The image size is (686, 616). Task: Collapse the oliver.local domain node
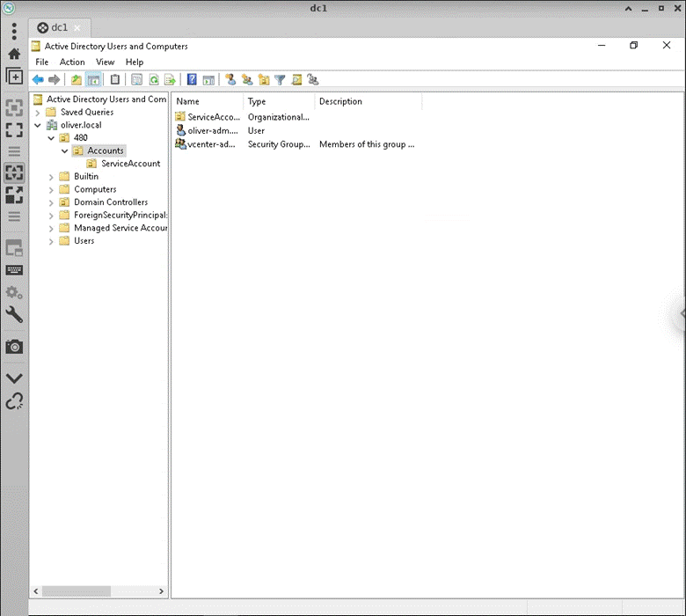pos(38,126)
